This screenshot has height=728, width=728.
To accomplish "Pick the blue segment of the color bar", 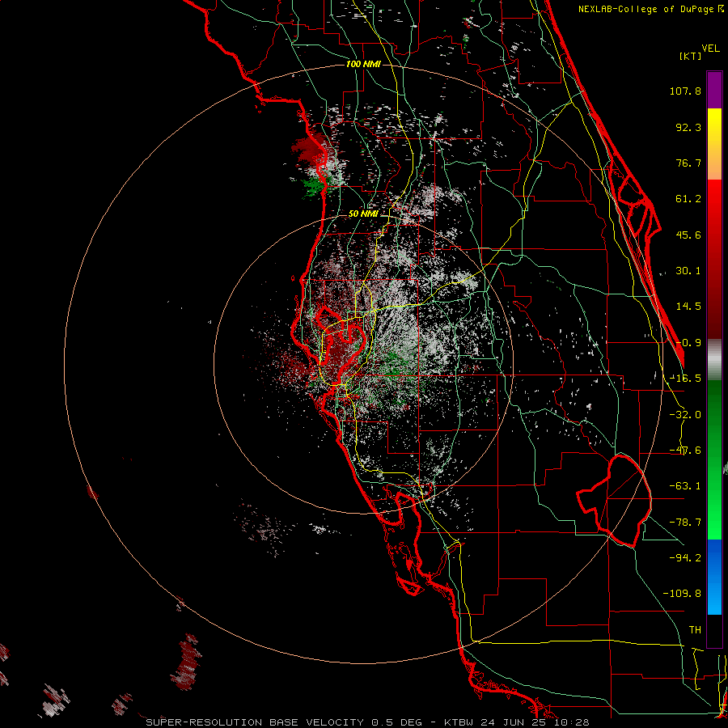I will pyautogui.click(x=714, y=577).
